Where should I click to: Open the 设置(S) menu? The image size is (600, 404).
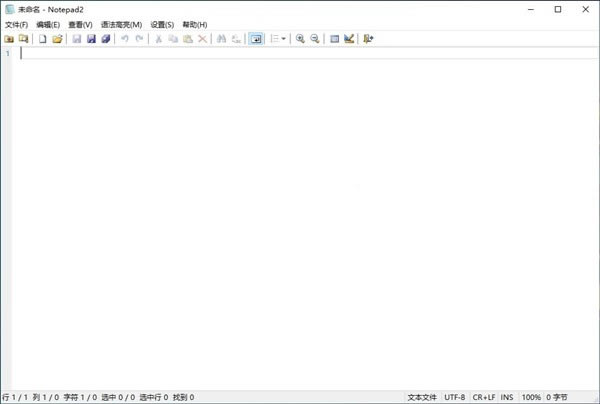[x=162, y=25]
